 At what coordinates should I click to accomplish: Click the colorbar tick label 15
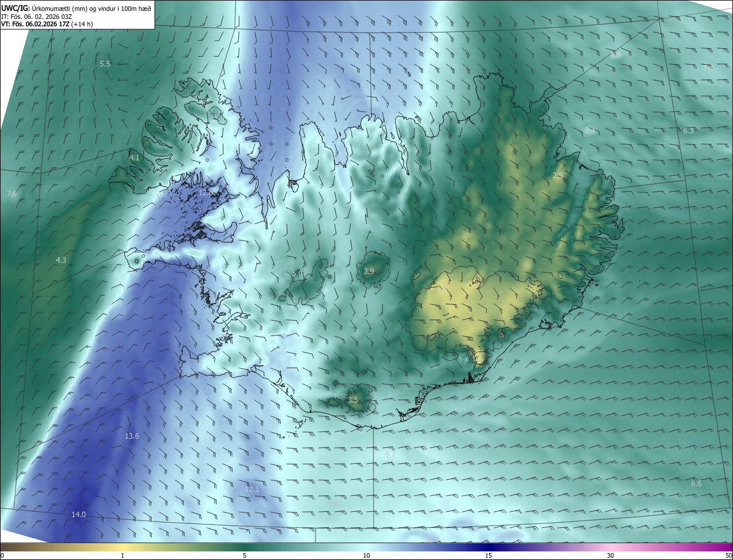(x=488, y=555)
